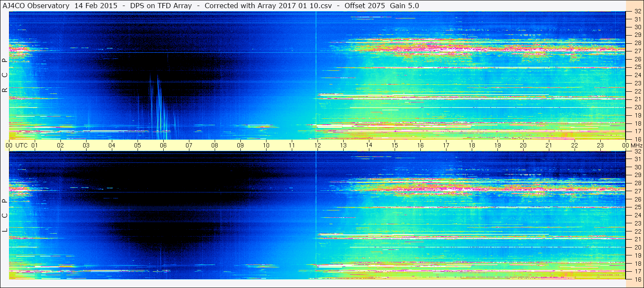
Task: Click the 09 UTC time axis marker
Action: pos(240,145)
